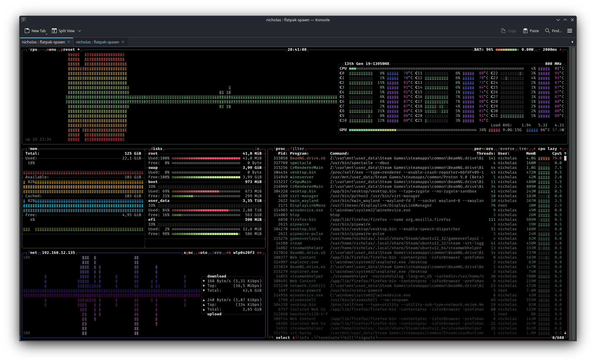This screenshot has width=596, height=364.
Task: Click the process filter field
Action: point(297,149)
